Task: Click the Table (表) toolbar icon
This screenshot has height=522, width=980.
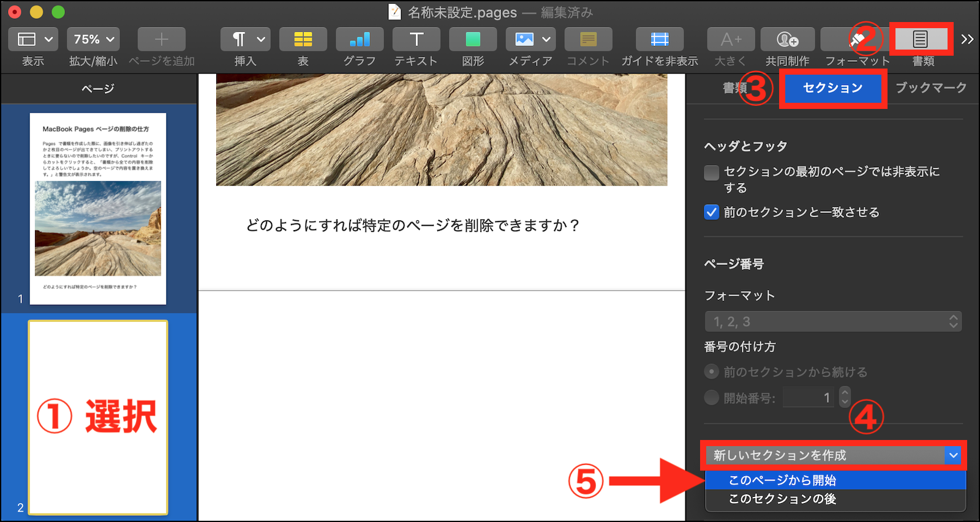Action: (x=303, y=40)
